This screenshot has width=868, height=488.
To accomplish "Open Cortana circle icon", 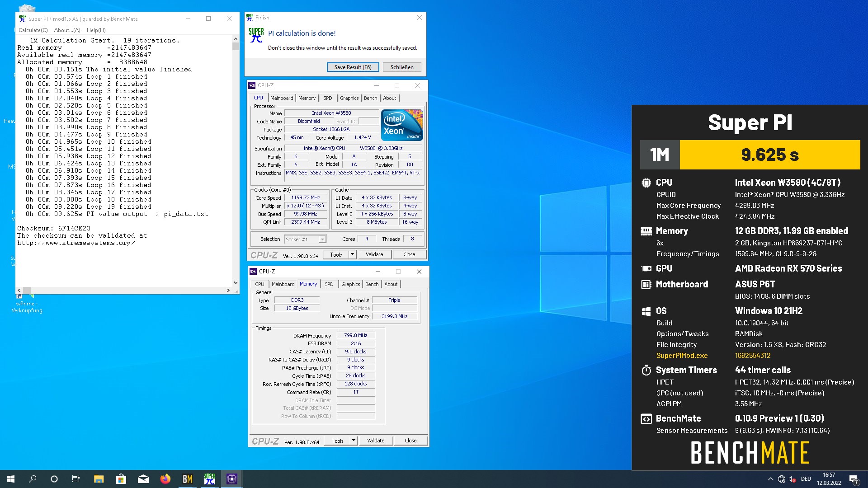I will (x=54, y=479).
